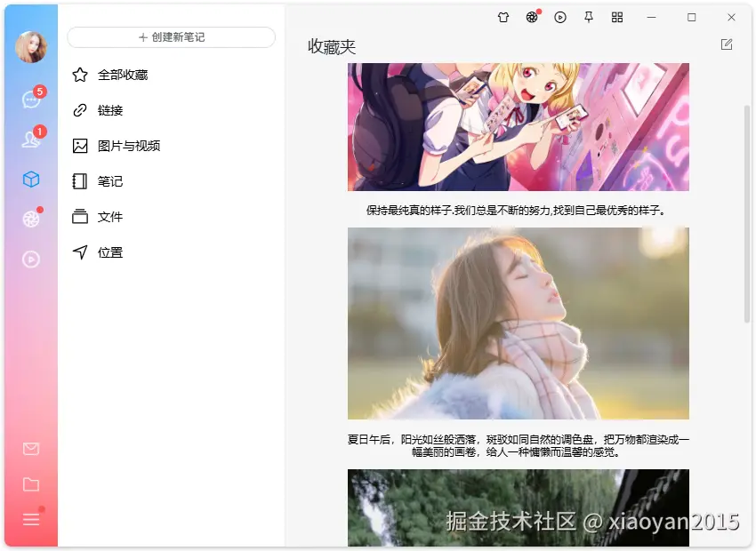Screen dimensions: 756x551
Task: Click the caption starting with 夏日午后
Action: 519,445
